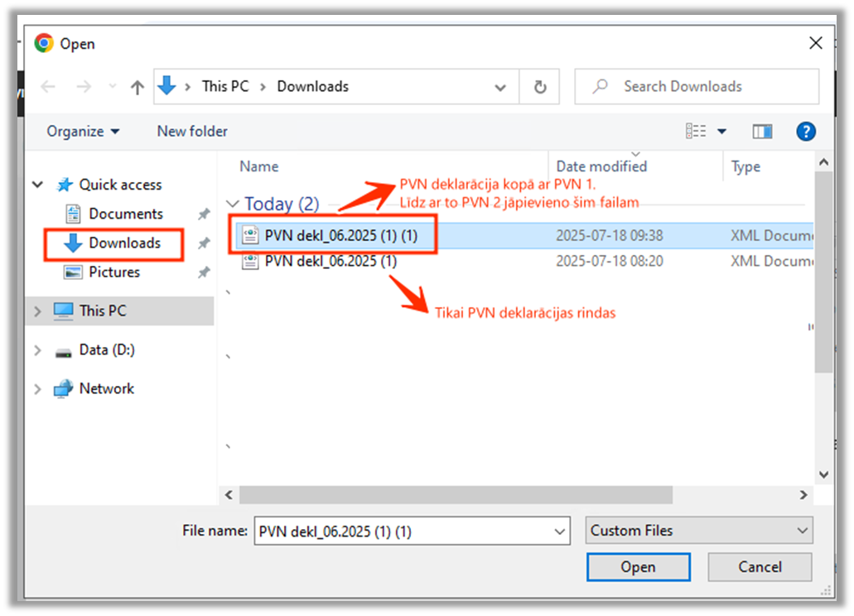Open the Custom Files type dropdown

tap(699, 531)
